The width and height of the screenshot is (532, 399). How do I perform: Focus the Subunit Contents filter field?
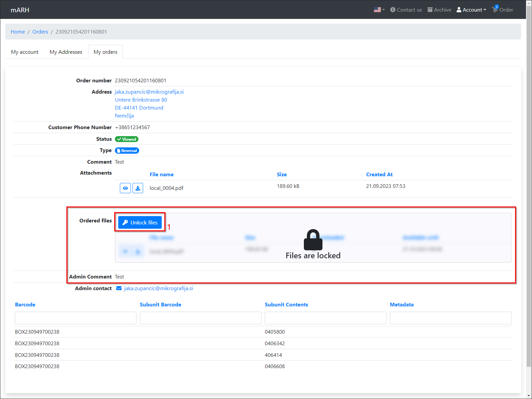coord(325,318)
